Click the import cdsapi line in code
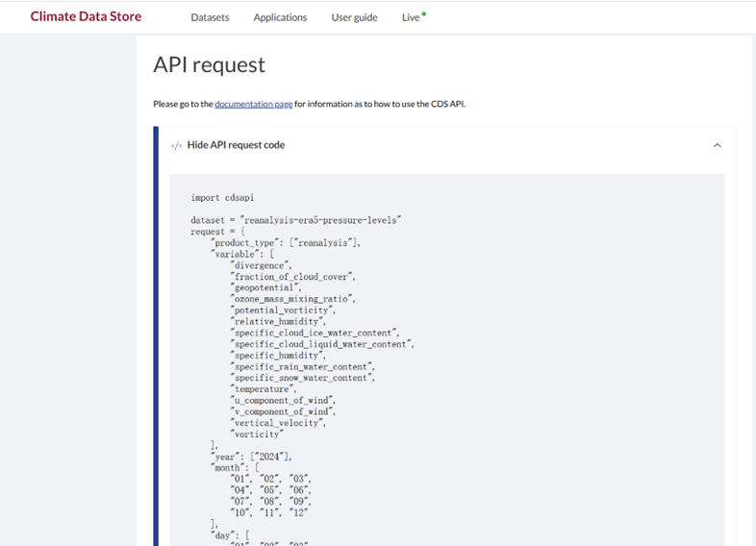The height and width of the screenshot is (546, 756). click(x=222, y=197)
